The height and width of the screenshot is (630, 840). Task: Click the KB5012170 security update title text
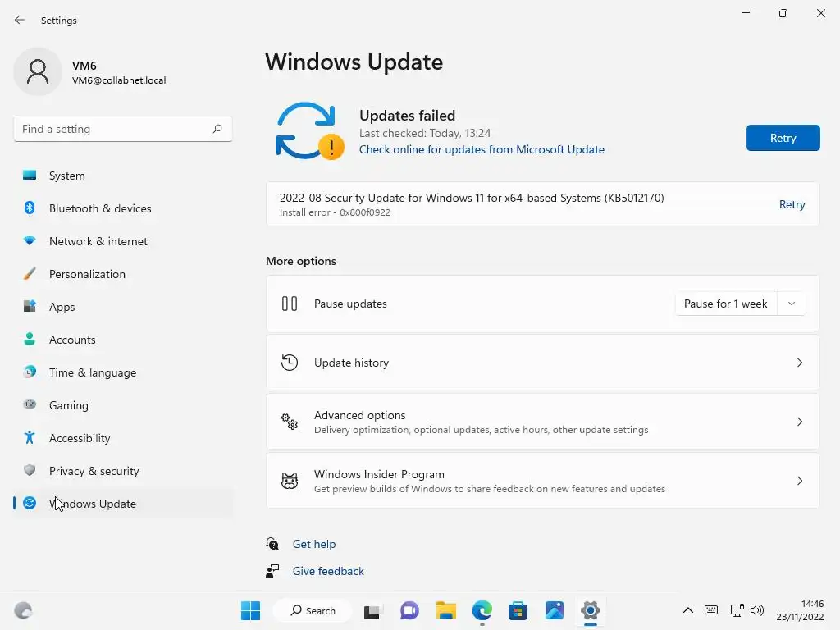[x=472, y=198]
